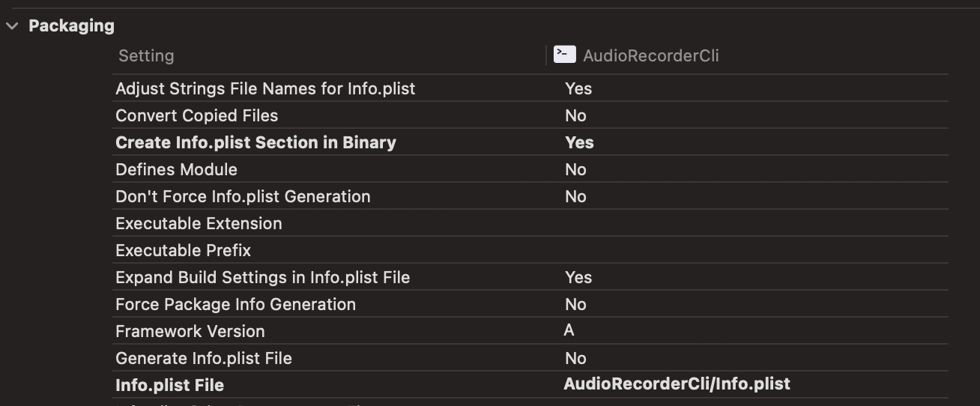Select the Defines Module setting name
The width and height of the screenshot is (980, 406).
point(176,169)
